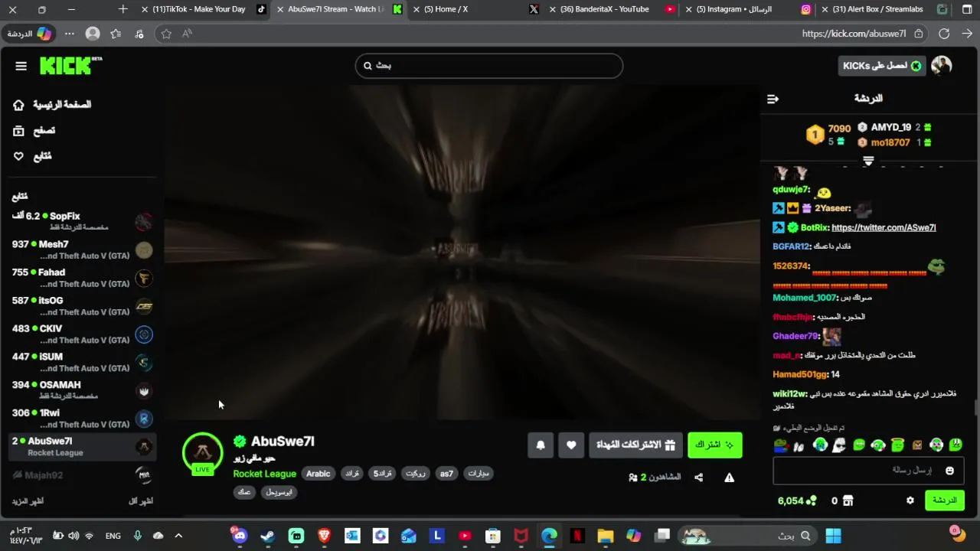The image size is (980, 551).
Task: Click the Windows Start button
Action: pos(833,536)
